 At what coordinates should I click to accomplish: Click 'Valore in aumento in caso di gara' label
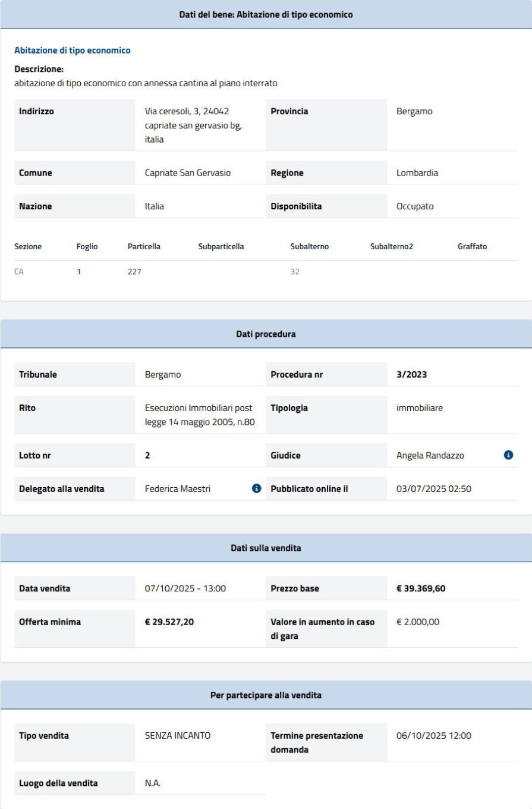pyautogui.click(x=323, y=629)
